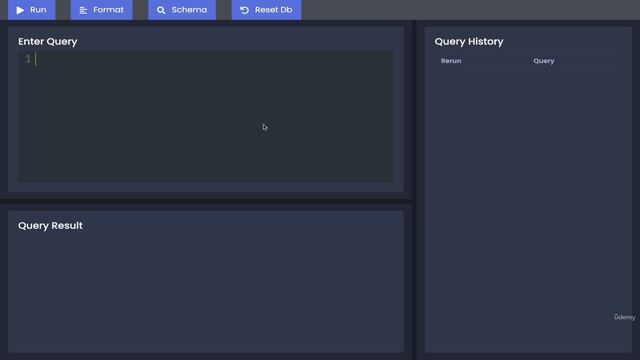Click the align-lines icon on Format

(83, 10)
